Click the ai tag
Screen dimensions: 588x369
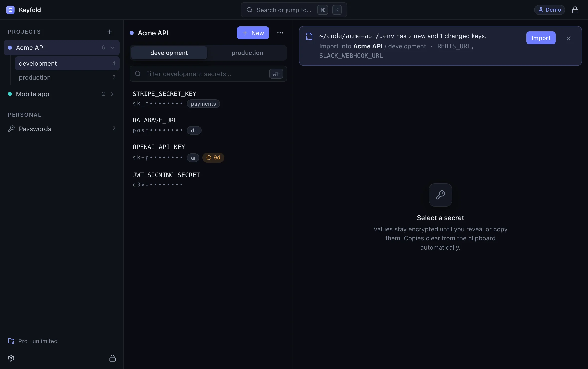coord(193,158)
